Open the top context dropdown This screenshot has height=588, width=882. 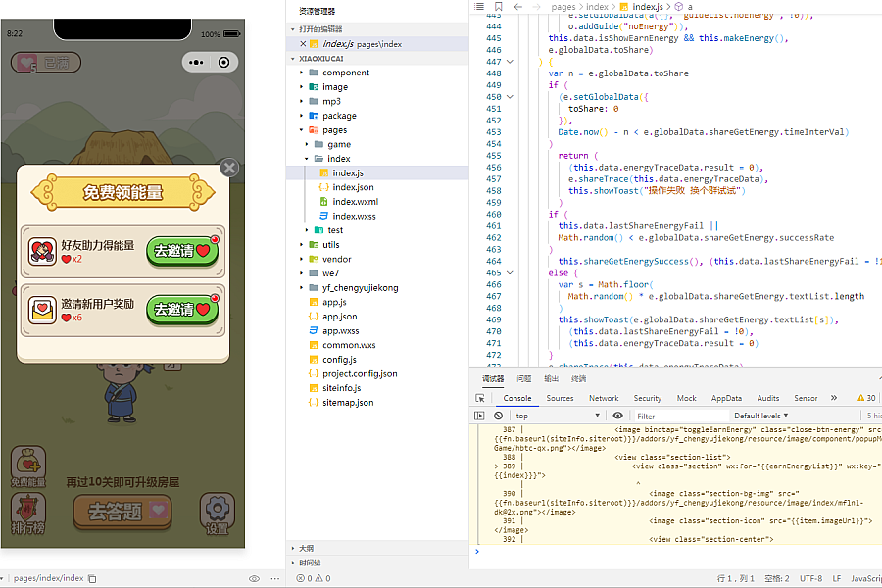pyautogui.click(x=558, y=416)
